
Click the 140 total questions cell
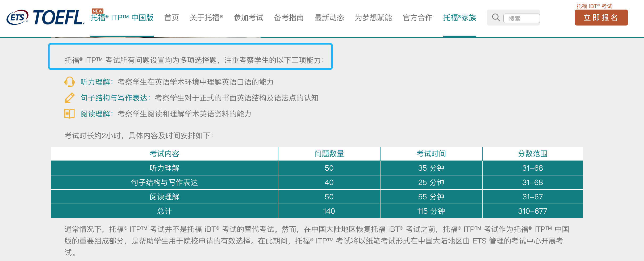click(x=329, y=211)
